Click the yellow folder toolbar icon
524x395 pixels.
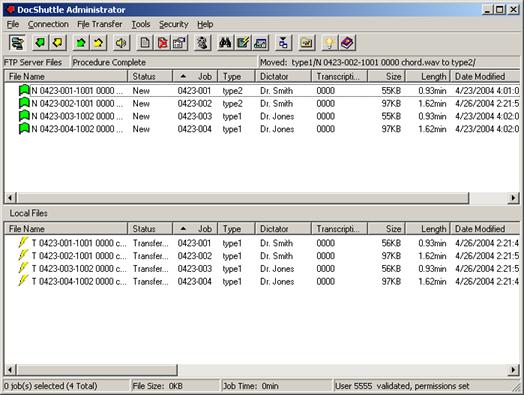click(x=306, y=43)
